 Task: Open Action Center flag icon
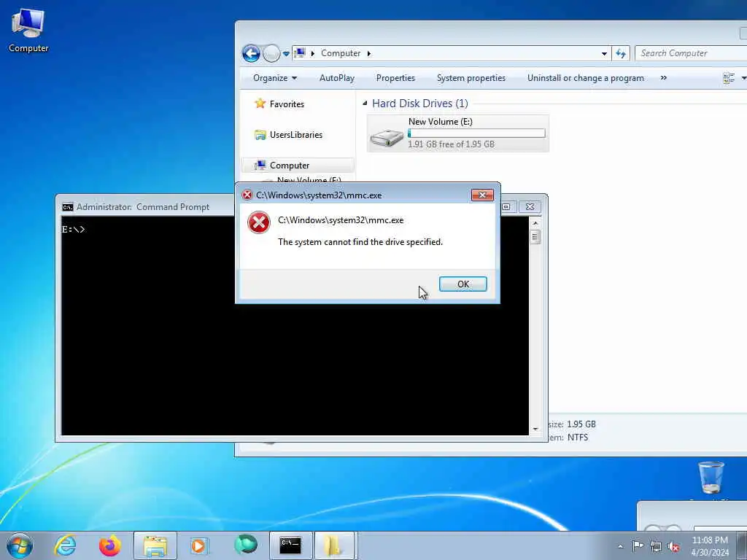tap(638, 545)
